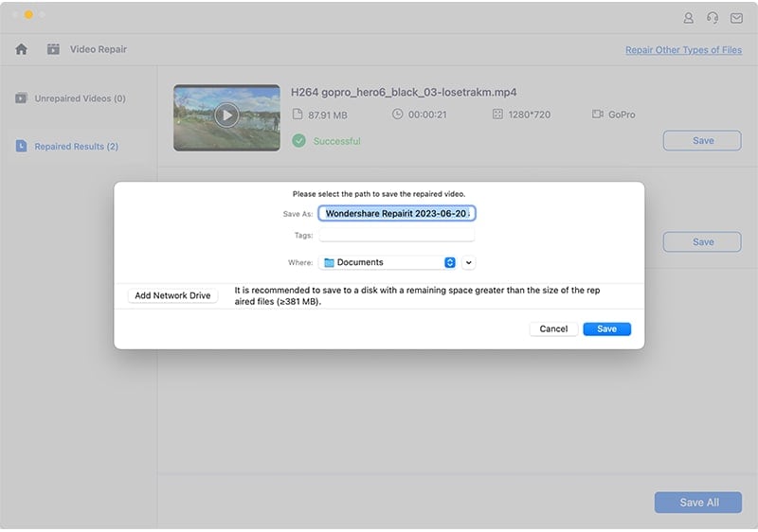The width and height of the screenshot is (758, 532).
Task: Click the green Successful checkmark icon
Action: click(298, 141)
